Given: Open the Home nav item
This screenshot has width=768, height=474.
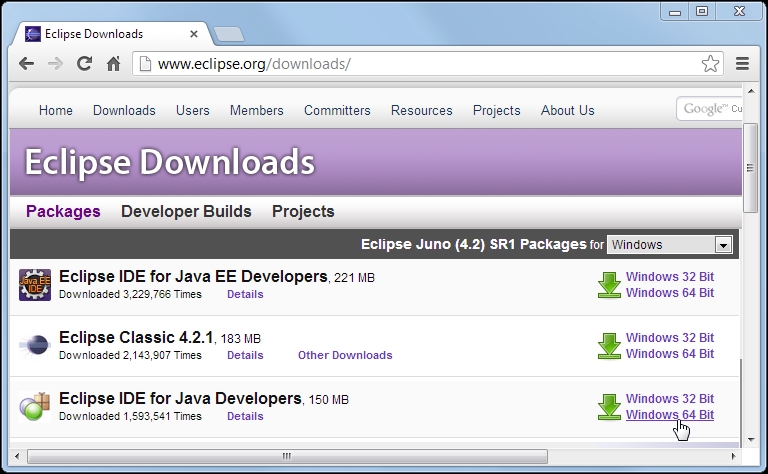Looking at the screenshot, I should [56, 110].
